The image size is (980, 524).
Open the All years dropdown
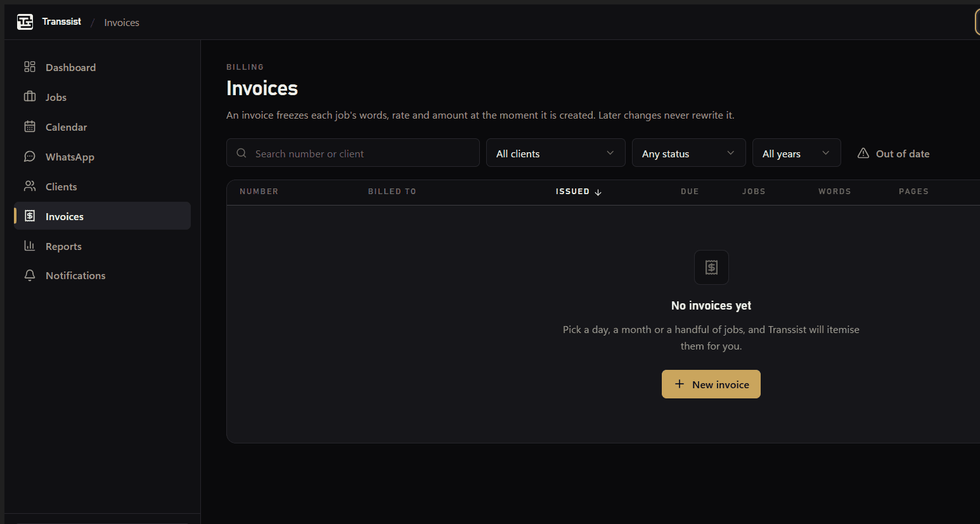tap(797, 153)
